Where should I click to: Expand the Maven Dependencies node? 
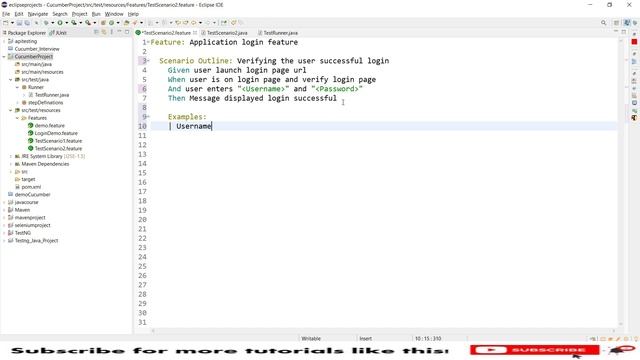coord(11,164)
